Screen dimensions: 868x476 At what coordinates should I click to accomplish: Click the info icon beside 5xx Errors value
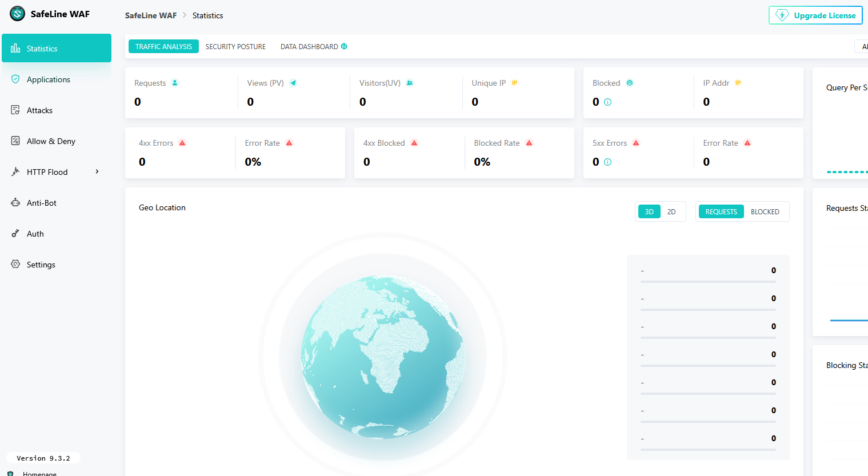(x=607, y=162)
